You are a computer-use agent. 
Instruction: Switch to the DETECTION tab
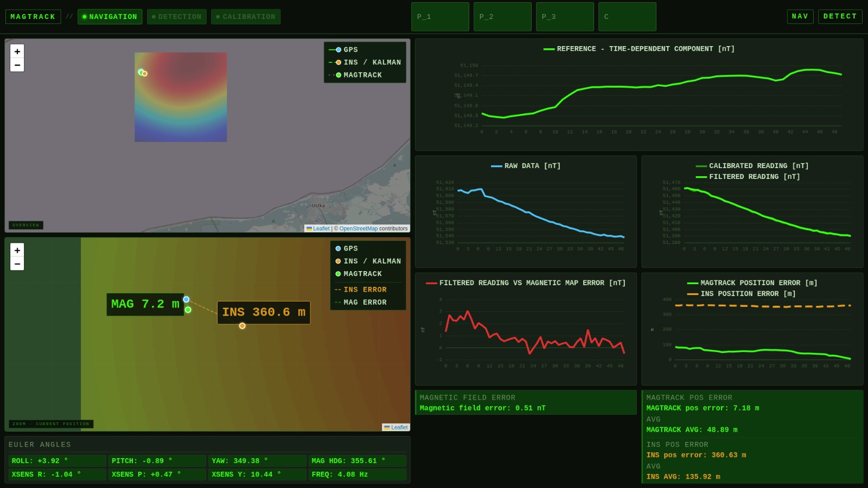[x=177, y=17]
